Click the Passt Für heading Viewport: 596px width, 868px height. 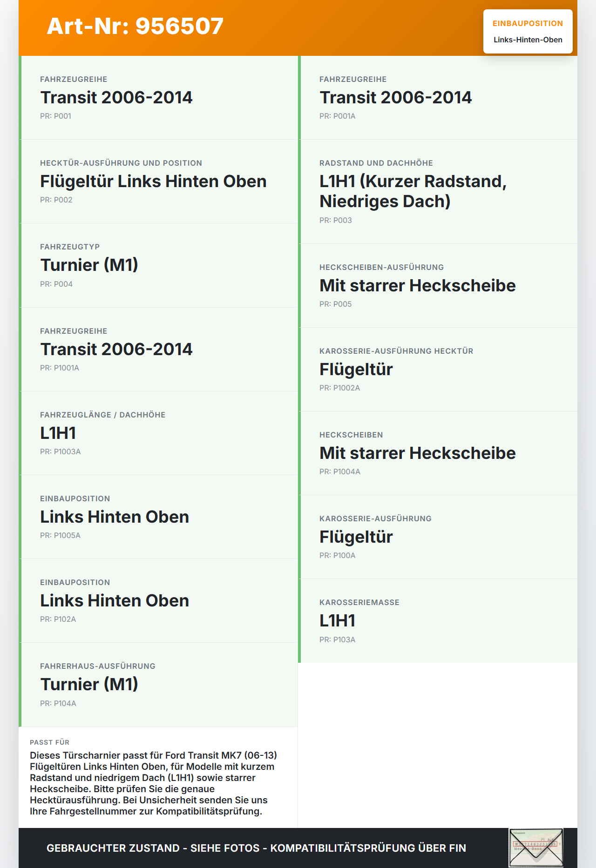click(x=49, y=742)
